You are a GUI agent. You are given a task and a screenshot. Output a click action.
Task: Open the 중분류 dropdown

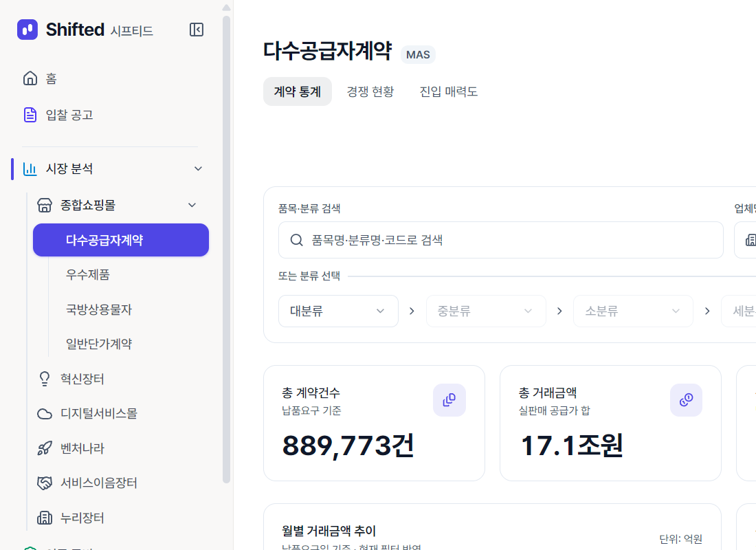point(486,311)
